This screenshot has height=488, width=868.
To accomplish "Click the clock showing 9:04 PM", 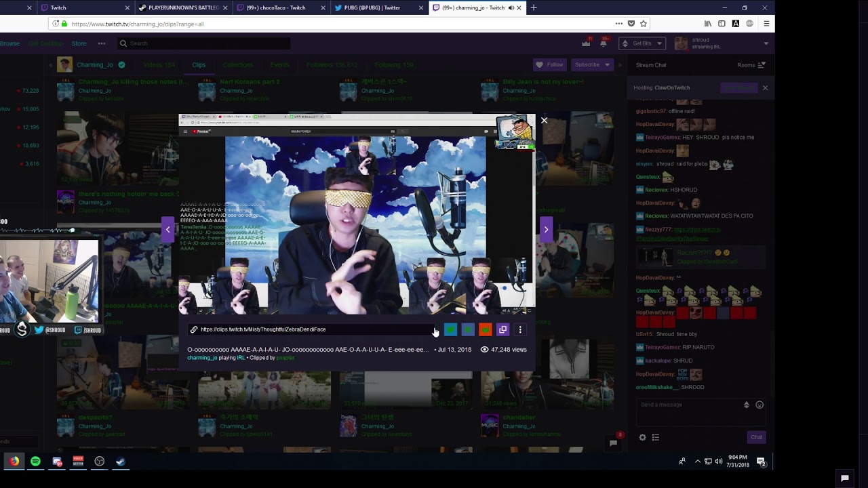I will (738, 462).
